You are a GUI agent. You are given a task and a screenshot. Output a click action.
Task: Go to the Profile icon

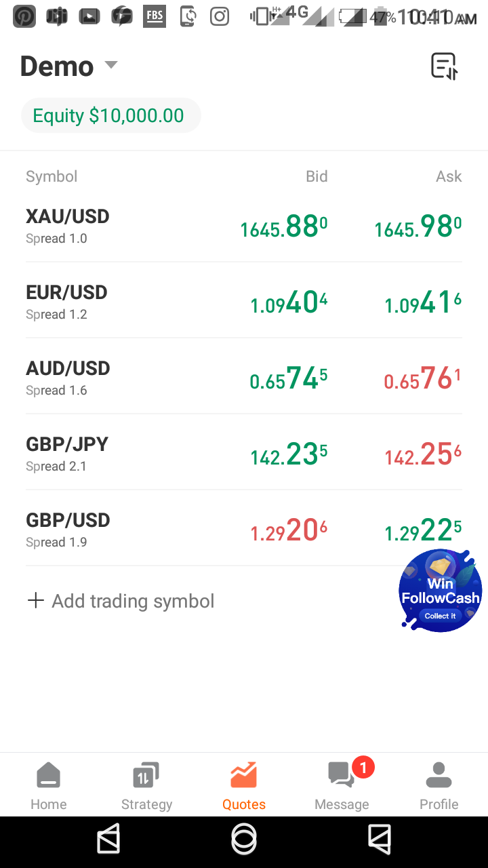439,776
